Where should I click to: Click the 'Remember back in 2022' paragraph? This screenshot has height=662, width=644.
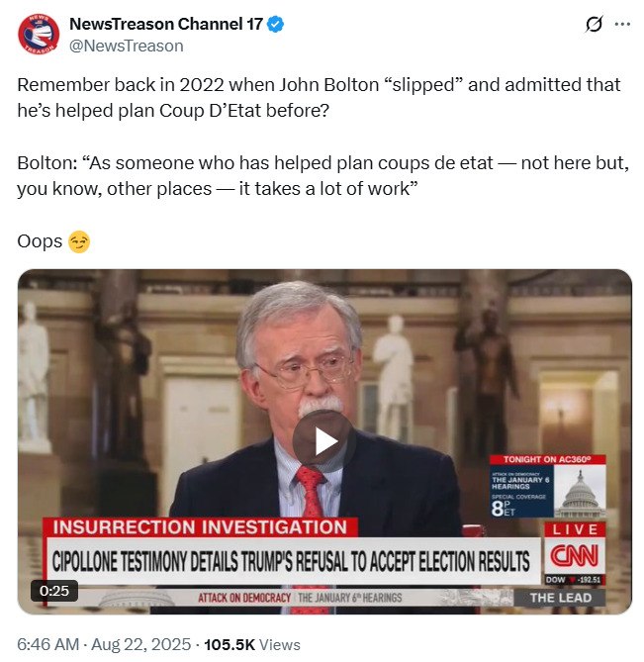click(319, 98)
